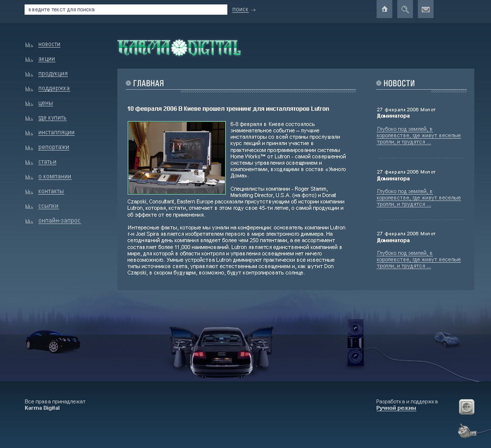Click the bar icon beside ссылки
The image size is (491, 448).
(x=29, y=207)
